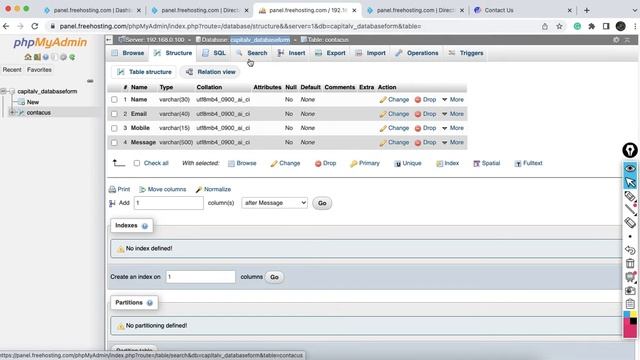Select the highlighter marker annotation tool
Image resolution: width=640 pixels, height=360 pixels.
point(630,196)
